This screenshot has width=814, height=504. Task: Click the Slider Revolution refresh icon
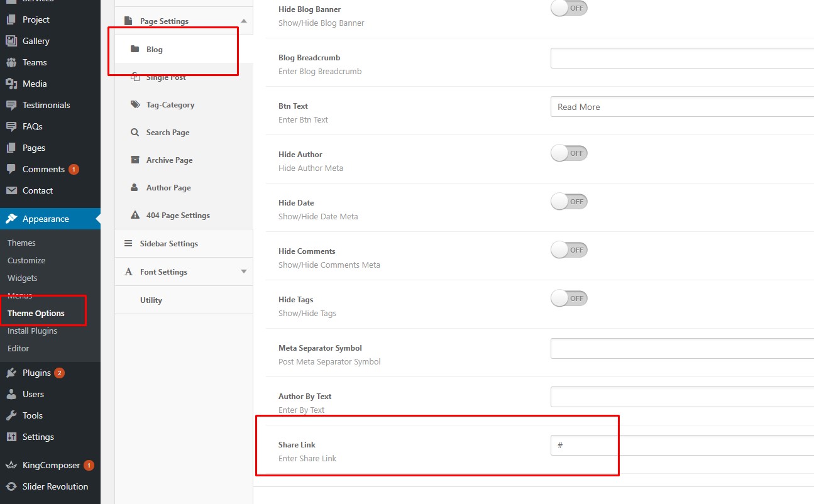pos(11,486)
